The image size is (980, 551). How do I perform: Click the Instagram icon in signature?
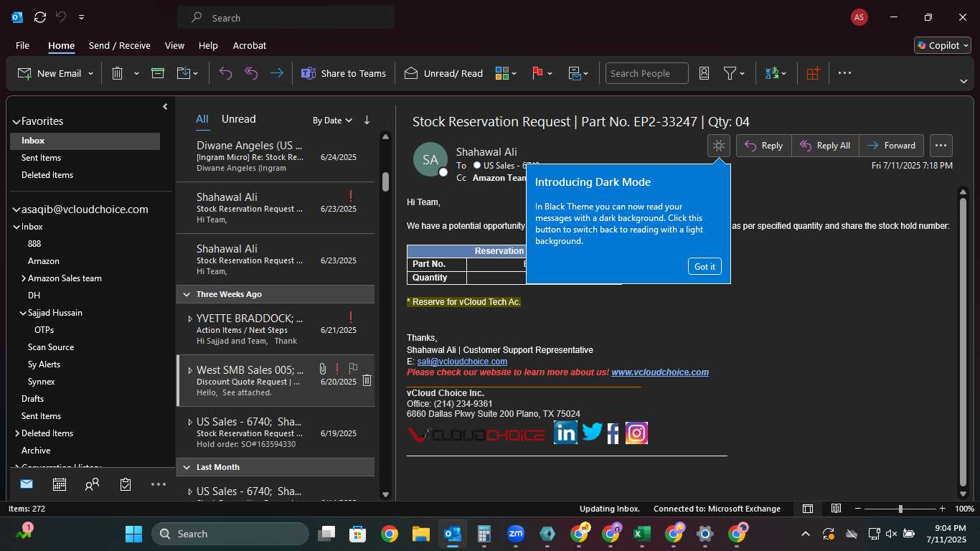[636, 433]
